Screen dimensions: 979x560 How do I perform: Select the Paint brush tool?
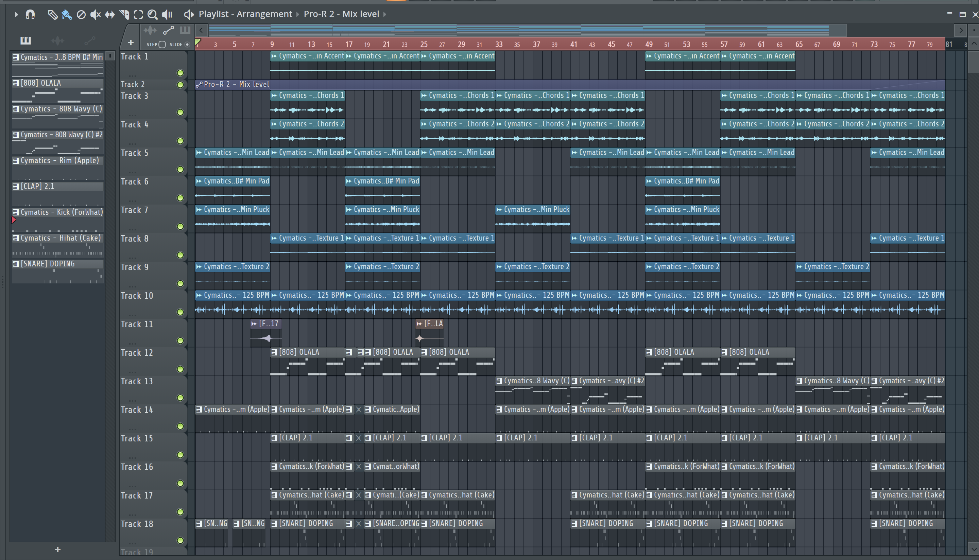pyautogui.click(x=67, y=15)
